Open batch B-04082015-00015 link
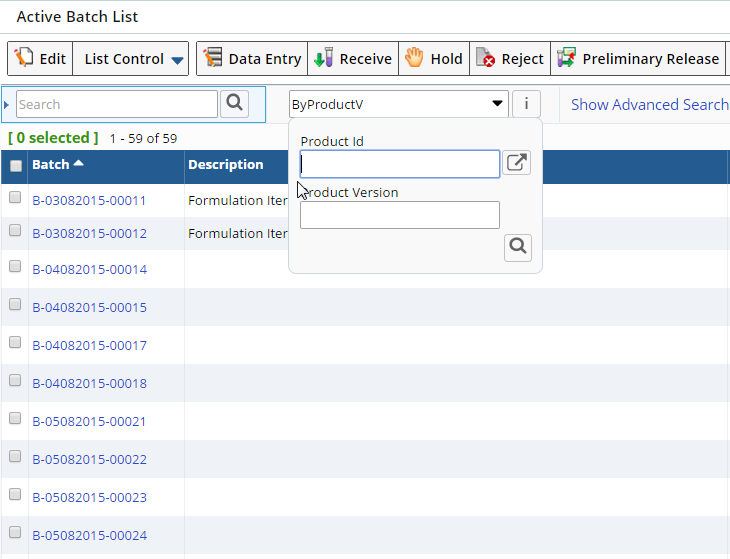Image resolution: width=730 pixels, height=559 pixels. pos(89,308)
